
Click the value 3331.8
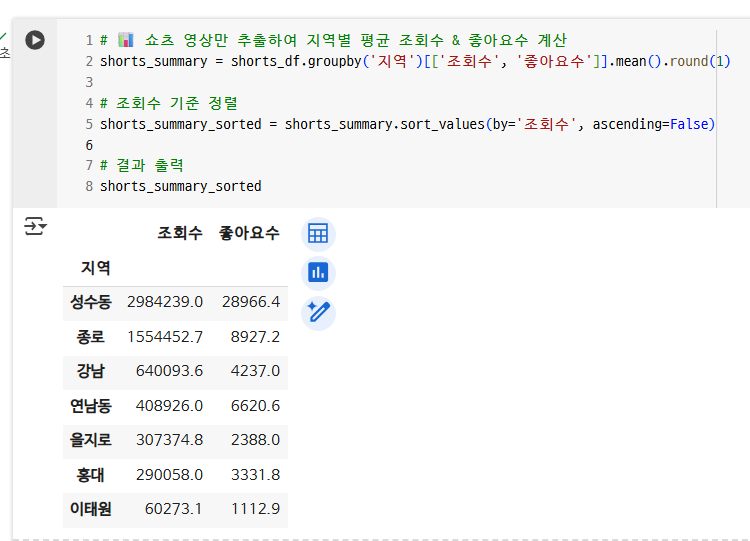(x=255, y=475)
